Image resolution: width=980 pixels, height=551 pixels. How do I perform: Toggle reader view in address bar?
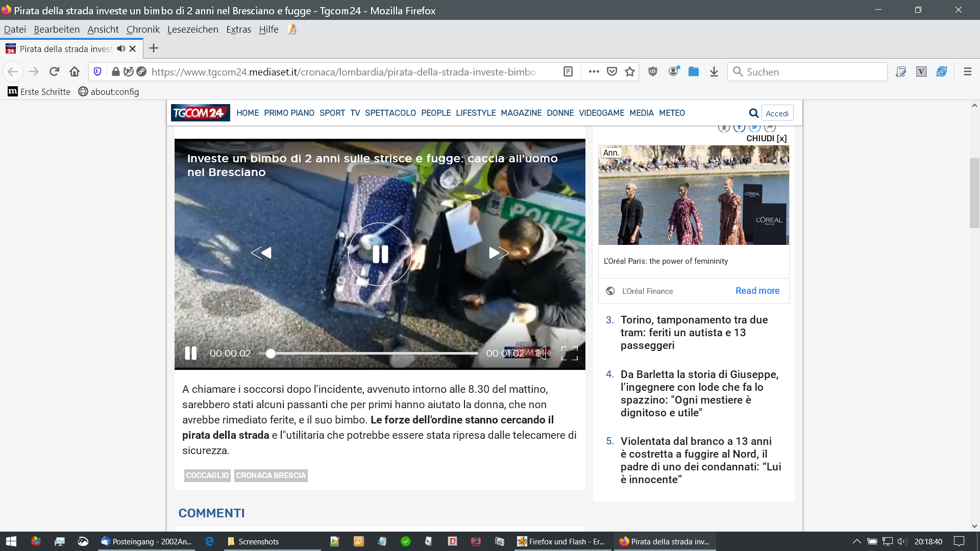(568, 72)
